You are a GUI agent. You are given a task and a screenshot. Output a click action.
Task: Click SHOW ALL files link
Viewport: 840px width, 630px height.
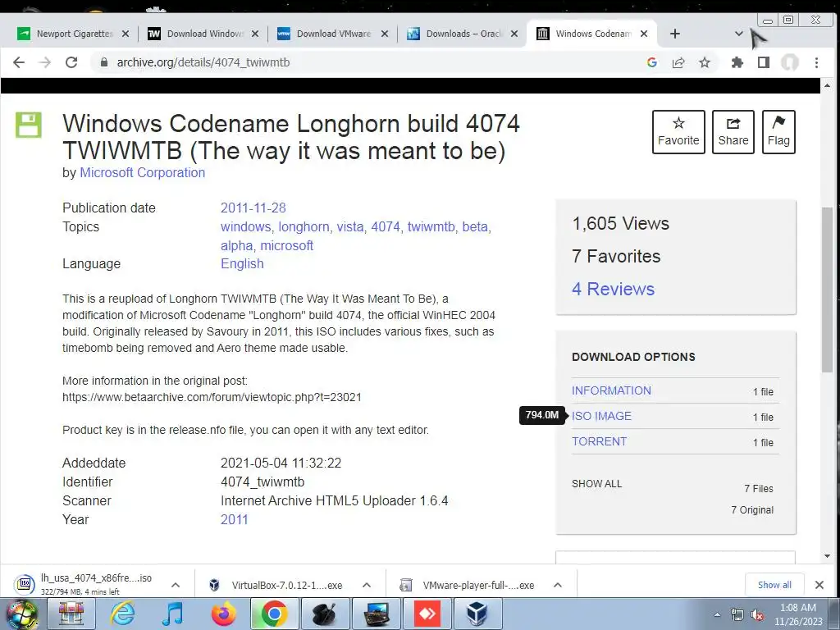click(x=597, y=484)
